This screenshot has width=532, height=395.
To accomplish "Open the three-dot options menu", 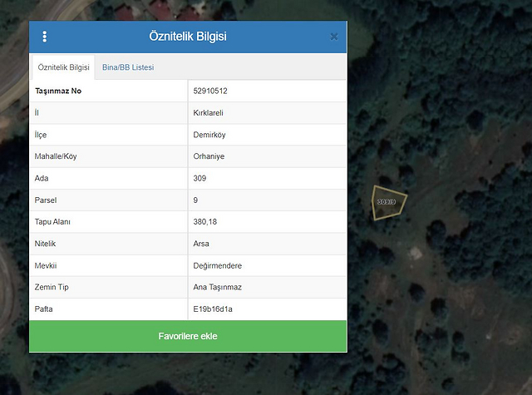I will (45, 37).
